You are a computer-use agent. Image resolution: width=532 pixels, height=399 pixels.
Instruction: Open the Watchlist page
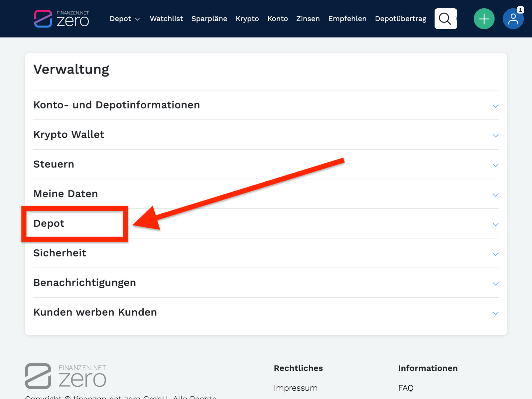[166, 19]
